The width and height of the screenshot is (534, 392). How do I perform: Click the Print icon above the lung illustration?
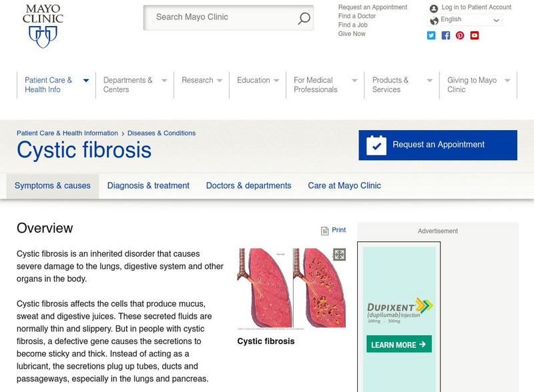[x=324, y=230]
